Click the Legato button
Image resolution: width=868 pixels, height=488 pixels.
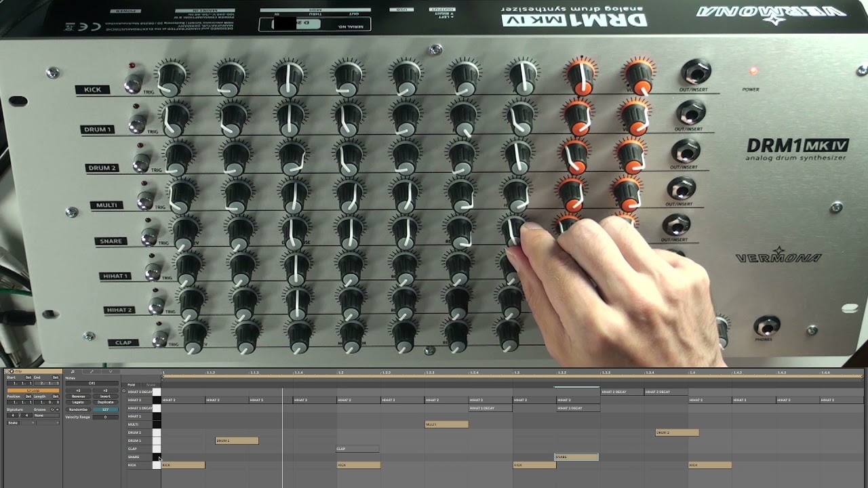pos(78,402)
